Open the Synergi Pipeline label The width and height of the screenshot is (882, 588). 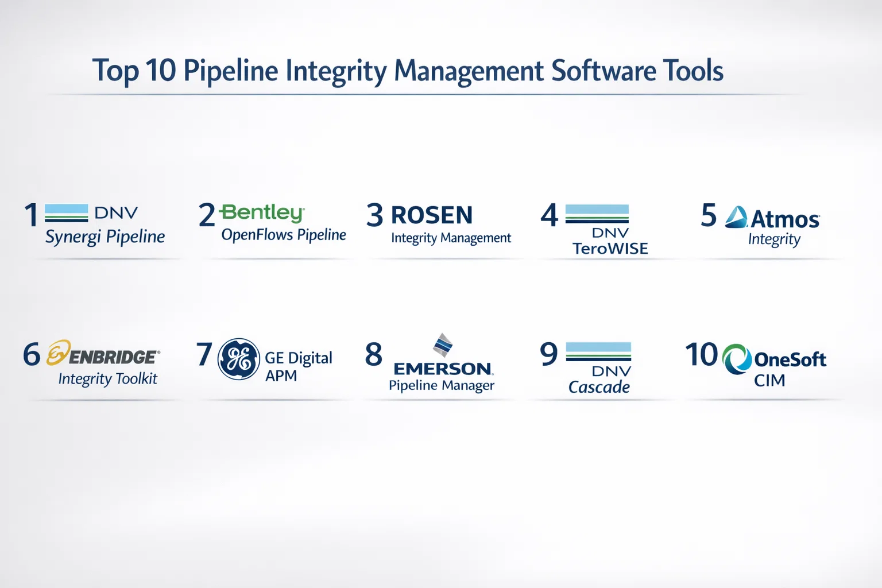(105, 237)
